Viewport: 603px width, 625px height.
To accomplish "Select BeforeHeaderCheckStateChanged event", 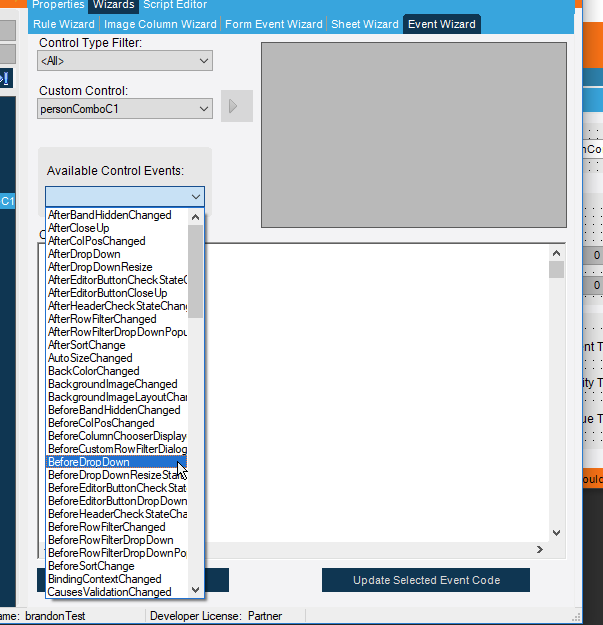I will point(116,514).
